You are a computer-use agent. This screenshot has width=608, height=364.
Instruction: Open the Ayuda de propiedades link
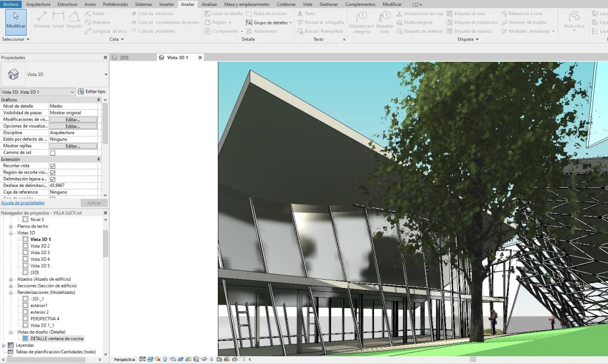coord(23,202)
